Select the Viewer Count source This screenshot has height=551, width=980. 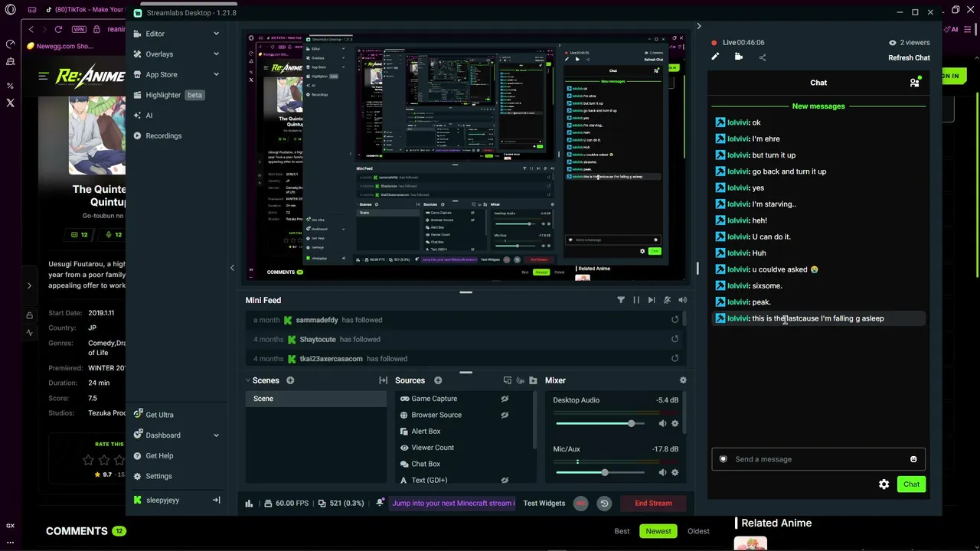coord(433,448)
